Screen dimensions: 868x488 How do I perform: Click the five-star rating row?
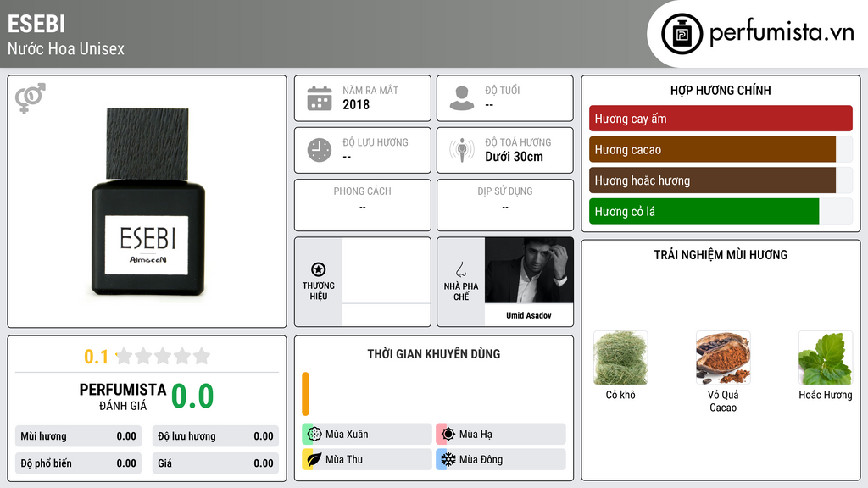[x=163, y=356]
